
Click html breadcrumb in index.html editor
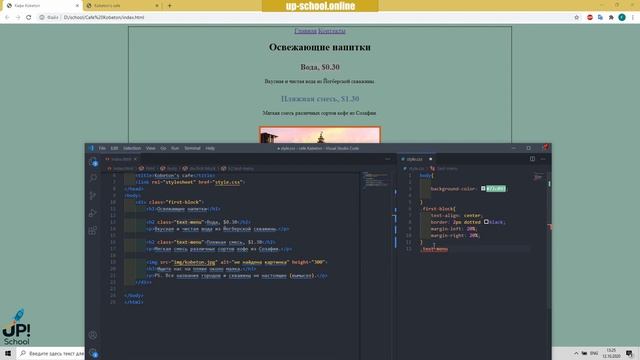point(147,168)
